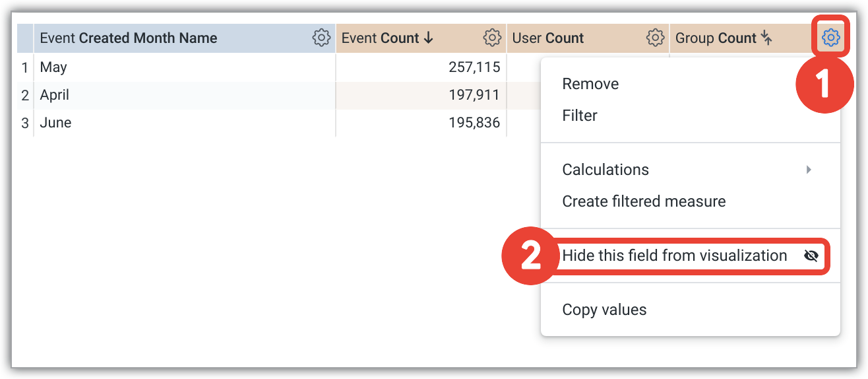Click the Group Count gear icon
Image resolution: width=868 pixels, height=379 pixels.
[x=830, y=38]
